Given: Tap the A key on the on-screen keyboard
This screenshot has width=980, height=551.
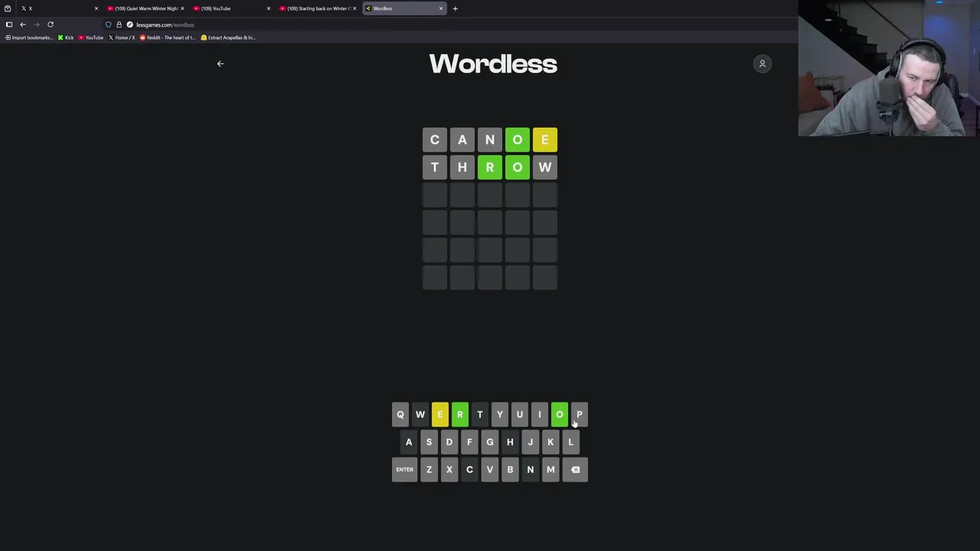Looking at the screenshot, I should (x=409, y=442).
